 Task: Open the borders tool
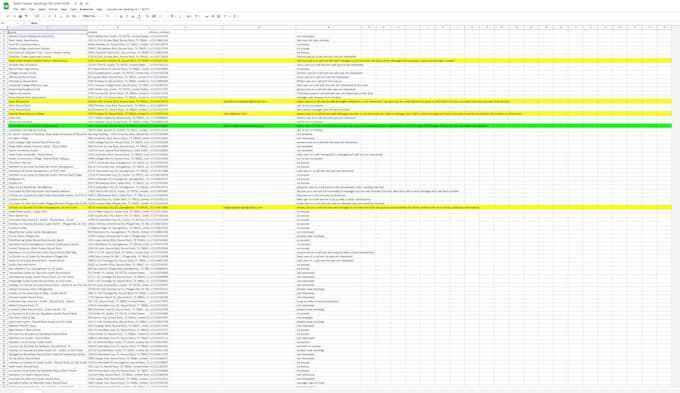click(154, 16)
